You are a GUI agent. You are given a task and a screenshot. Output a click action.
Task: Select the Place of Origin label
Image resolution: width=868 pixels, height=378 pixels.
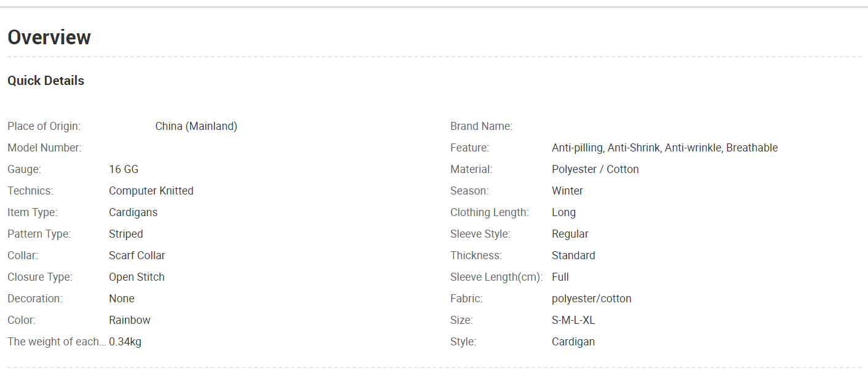[x=44, y=126]
